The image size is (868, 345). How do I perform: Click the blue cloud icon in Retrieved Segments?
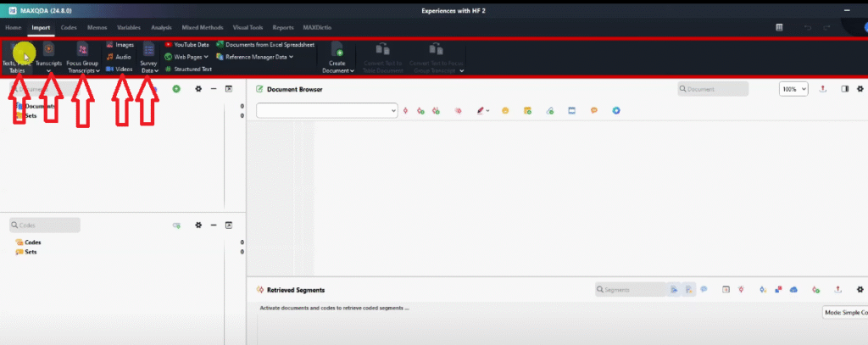(793, 290)
